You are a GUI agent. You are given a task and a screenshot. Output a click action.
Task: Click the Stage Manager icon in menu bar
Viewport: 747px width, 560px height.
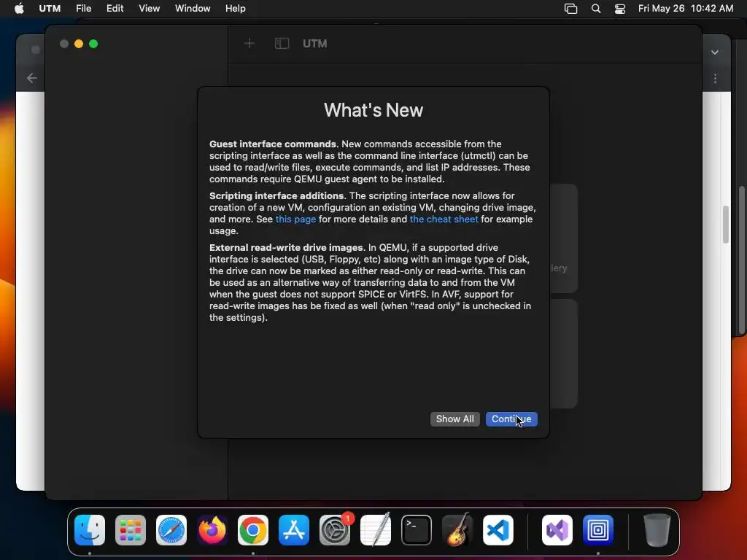[570, 9]
